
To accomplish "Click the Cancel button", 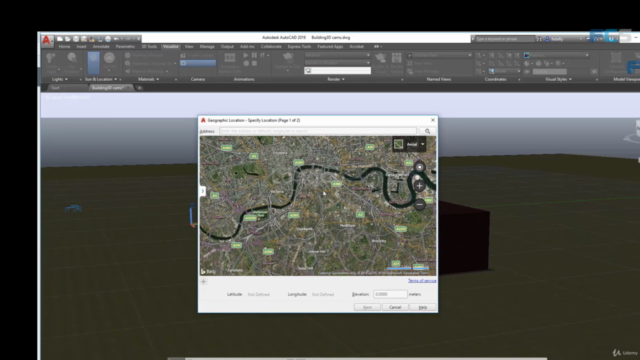I will [x=395, y=307].
